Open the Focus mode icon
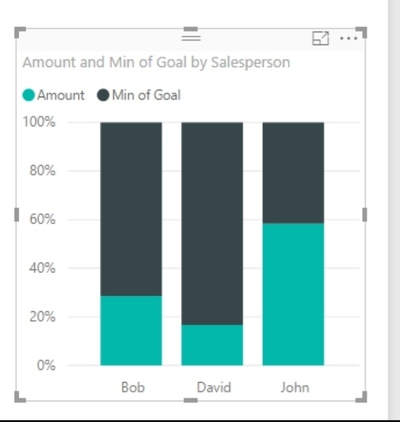 coord(320,38)
